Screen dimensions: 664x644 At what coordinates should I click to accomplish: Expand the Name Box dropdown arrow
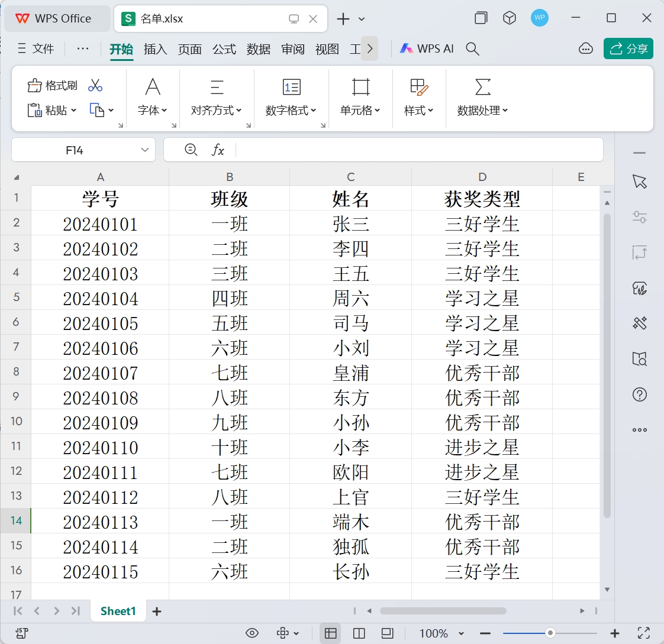click(145, 150)
